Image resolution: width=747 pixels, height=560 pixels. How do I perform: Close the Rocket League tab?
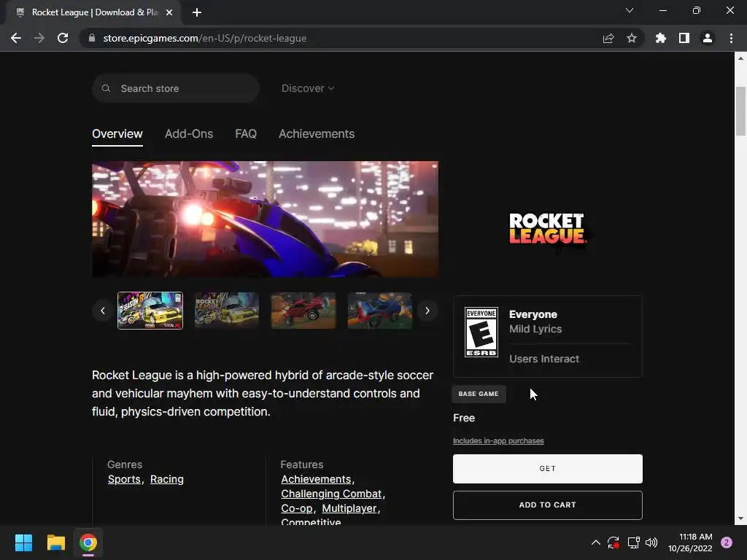click(169, 12)
